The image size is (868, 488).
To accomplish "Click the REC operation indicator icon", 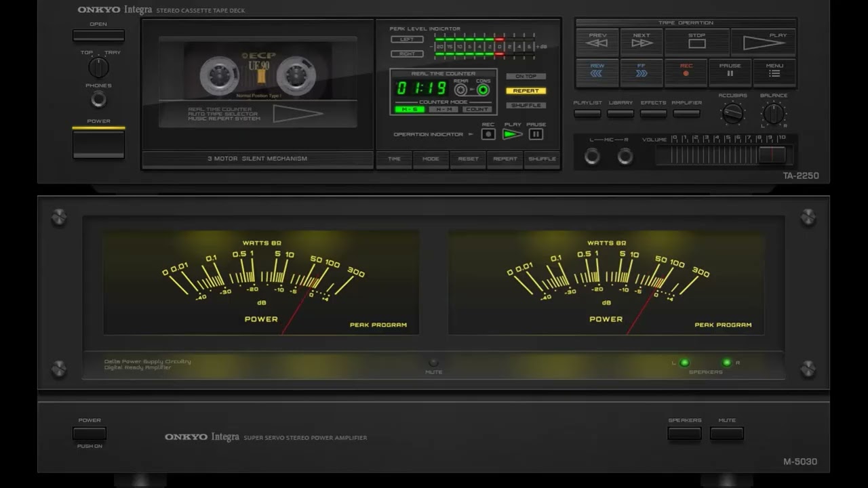I will (x=488, y=134).
